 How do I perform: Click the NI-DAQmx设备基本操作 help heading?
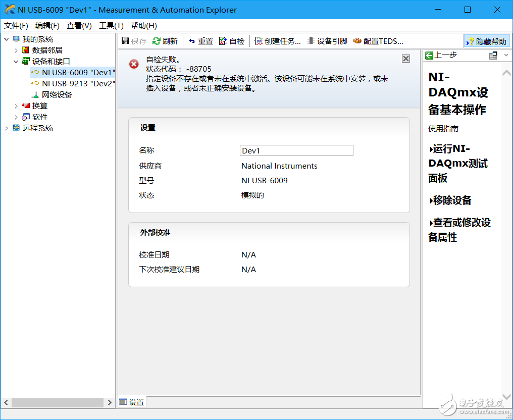458,93
